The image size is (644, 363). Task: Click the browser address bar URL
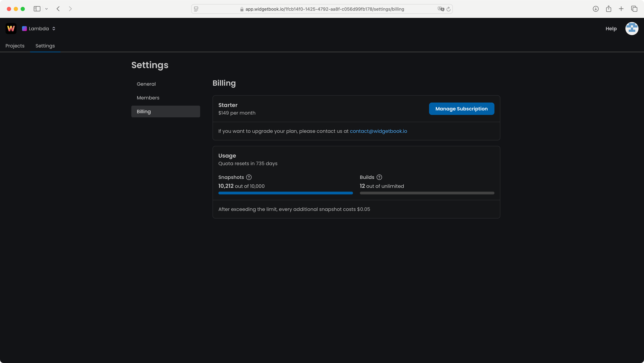click(325, 9)
